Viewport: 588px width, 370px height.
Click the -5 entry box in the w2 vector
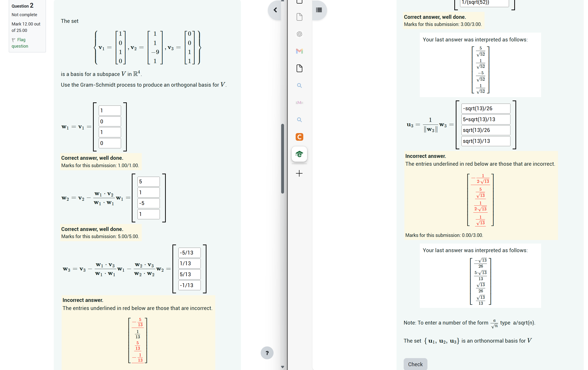148,203
